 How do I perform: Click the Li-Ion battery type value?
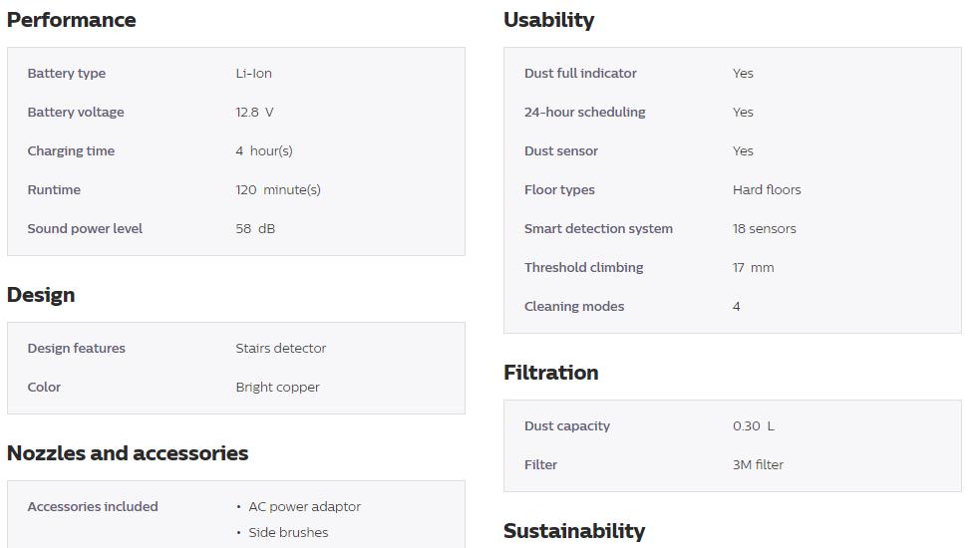pyautogui.click(x=254, y=73)
